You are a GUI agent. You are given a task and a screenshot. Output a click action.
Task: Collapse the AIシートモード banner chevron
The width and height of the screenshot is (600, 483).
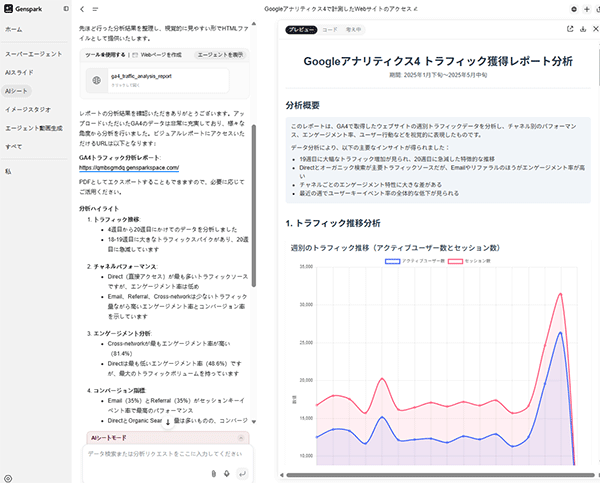[x=241, y=438]
